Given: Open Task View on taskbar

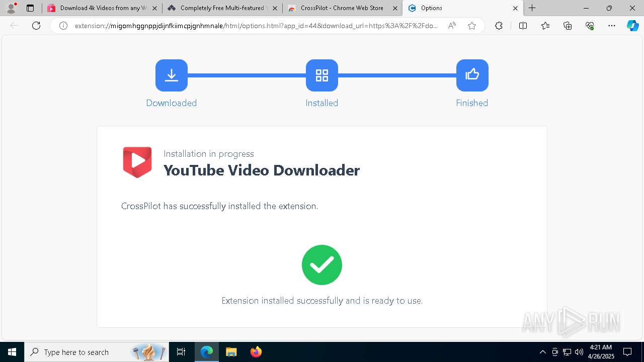Looking at the screenshot, I should click(x=181, y=352).
